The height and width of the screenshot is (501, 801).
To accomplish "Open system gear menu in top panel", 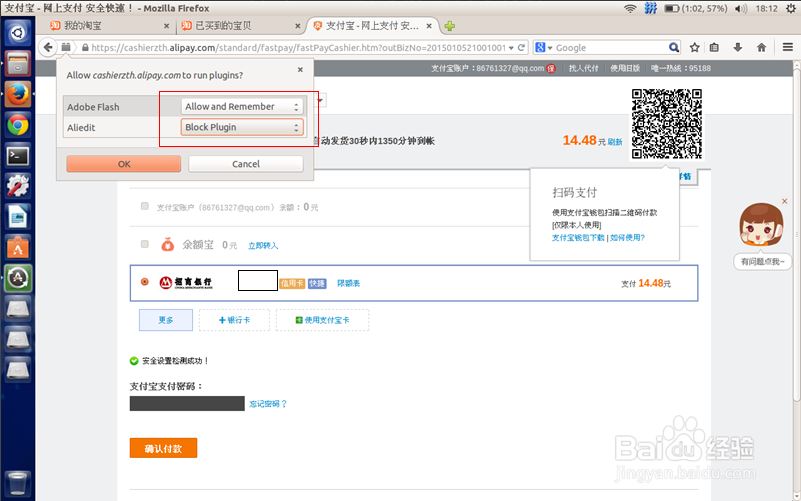I will [x=791, y=8].
